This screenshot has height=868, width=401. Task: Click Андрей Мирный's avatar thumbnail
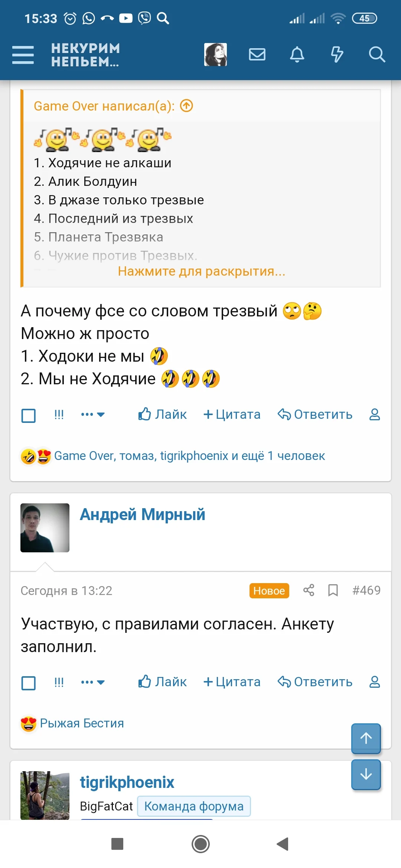coord(45,528)
